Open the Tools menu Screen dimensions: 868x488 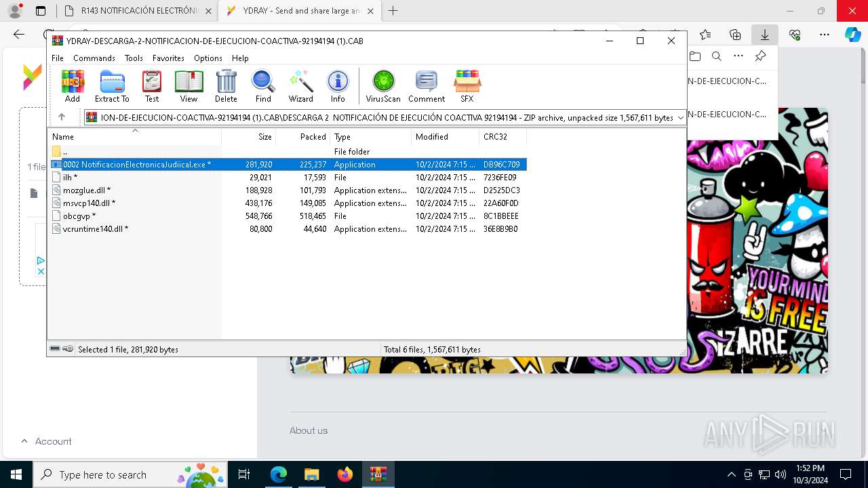click(134, 58)
